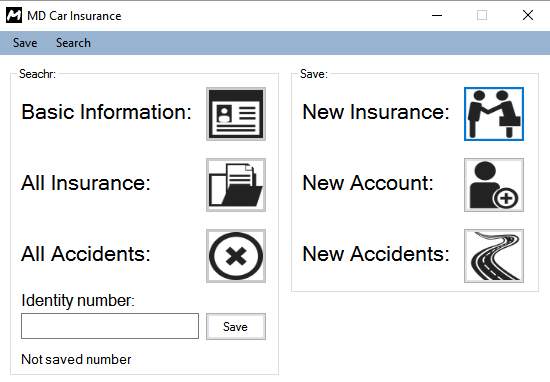Open All Accidents circled X icon
The image size is (550, 382).
236,256
